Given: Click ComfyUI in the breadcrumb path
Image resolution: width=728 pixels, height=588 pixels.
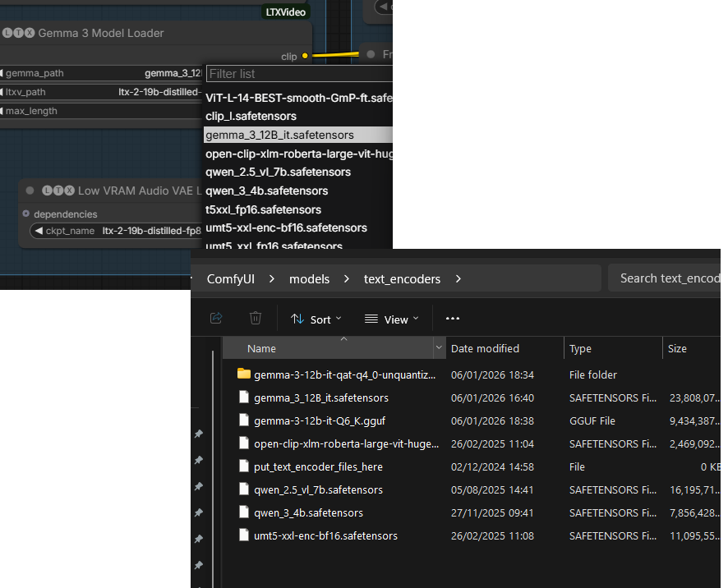Looking at the screenshot, I should pyautogui.click(x=231, y=279).
